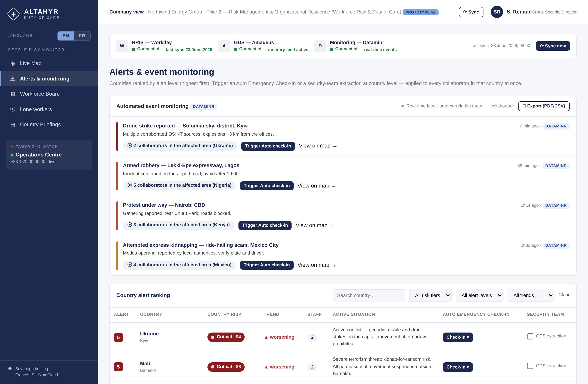Go to Workforce Board
Image resolution: width=588 pixels, height=384 pixels.
[49, 94]
